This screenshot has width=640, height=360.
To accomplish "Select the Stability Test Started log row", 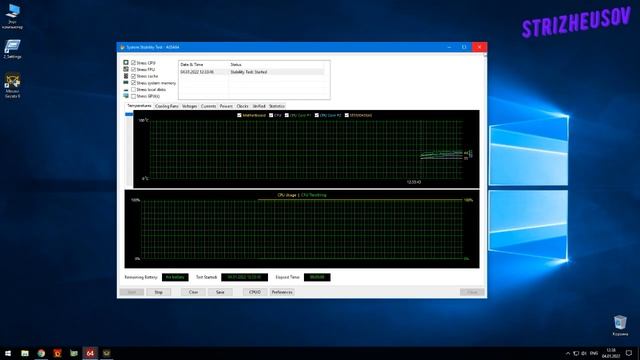I will tap(252, 72).
